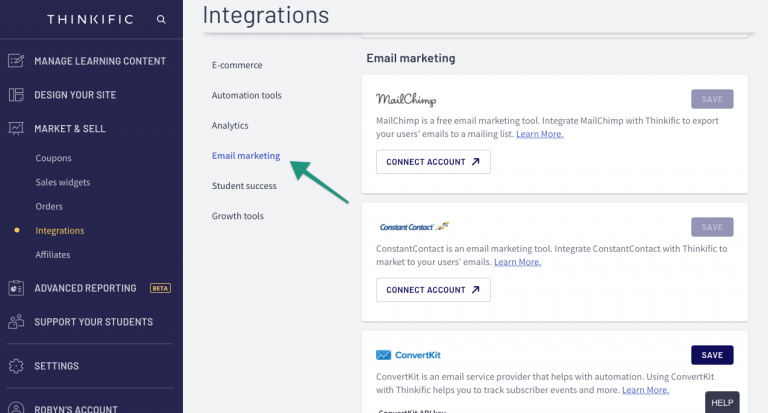Click the Market & Sell megaphone icon

(16, 129)
